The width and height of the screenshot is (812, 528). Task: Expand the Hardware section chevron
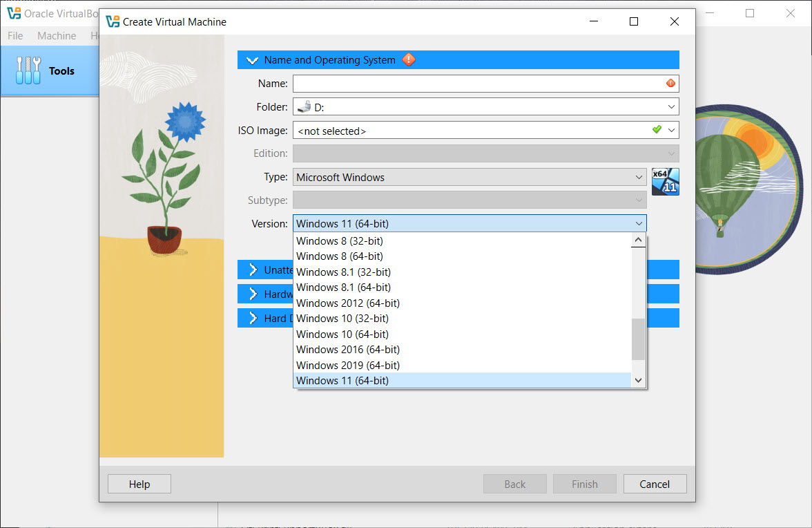(x=253, y=294)
